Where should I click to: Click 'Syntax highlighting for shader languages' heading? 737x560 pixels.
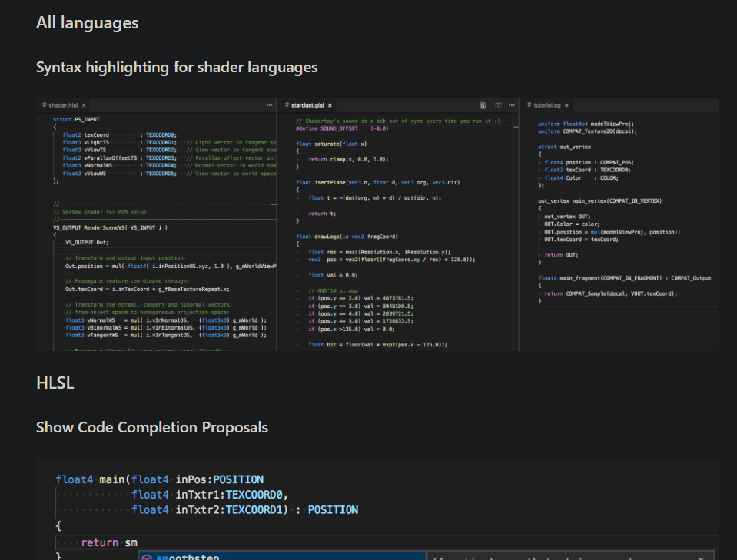(x=177, y=67)
